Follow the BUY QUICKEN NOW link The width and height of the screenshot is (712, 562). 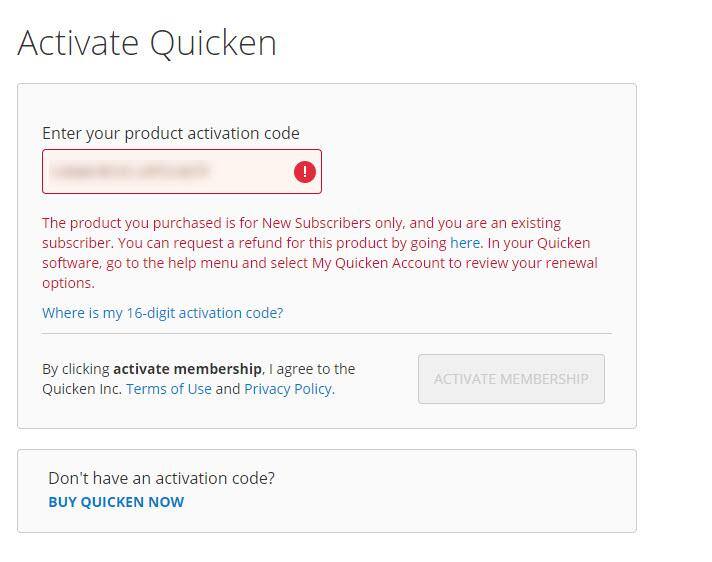pos(116,502)
